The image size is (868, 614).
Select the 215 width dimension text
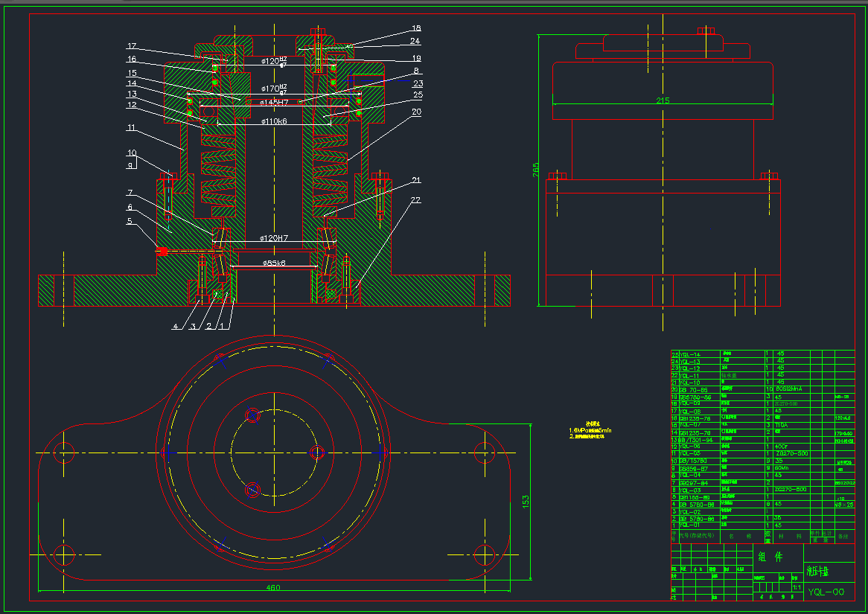[x=663, y=100]
